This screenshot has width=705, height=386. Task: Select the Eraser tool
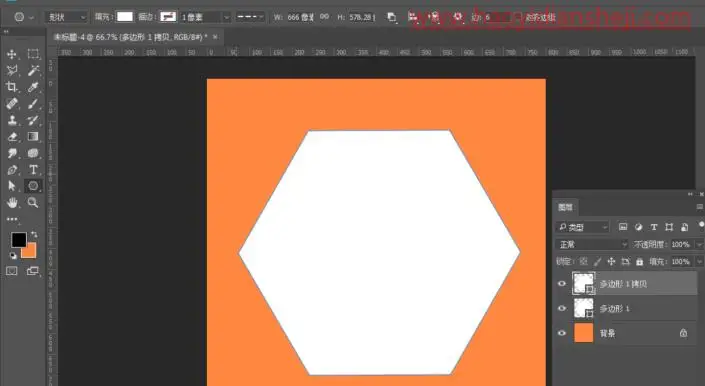pos(12,137)
